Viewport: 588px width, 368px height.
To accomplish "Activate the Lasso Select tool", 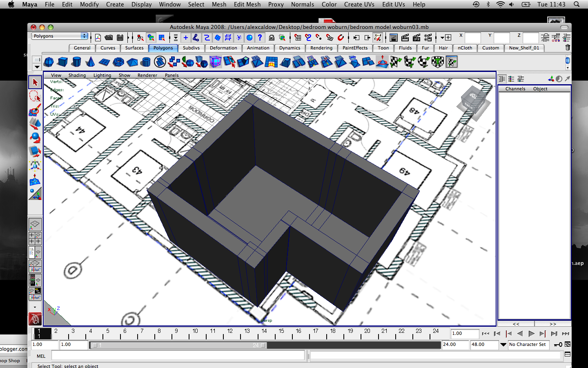I will coord(35,96).
